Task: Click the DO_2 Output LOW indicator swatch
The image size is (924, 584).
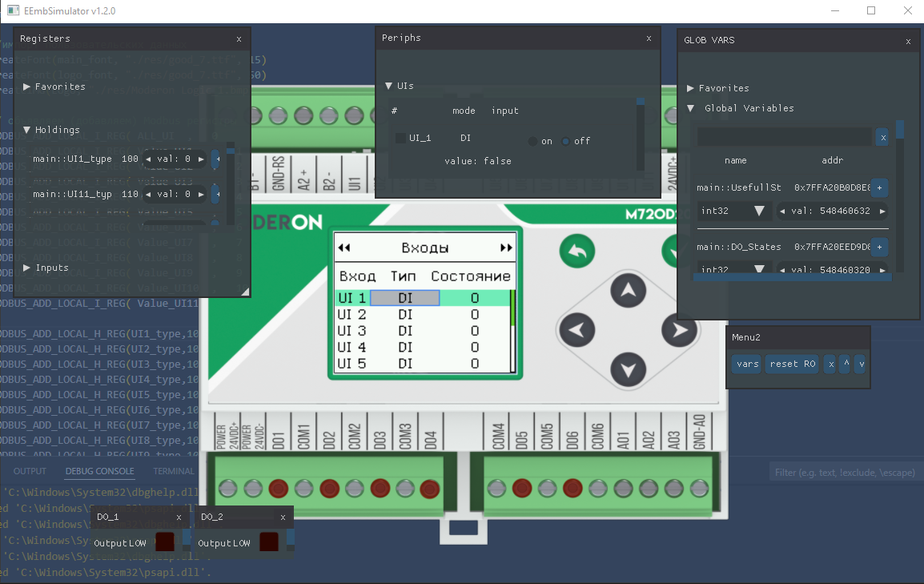Action: tap(269, 542)
